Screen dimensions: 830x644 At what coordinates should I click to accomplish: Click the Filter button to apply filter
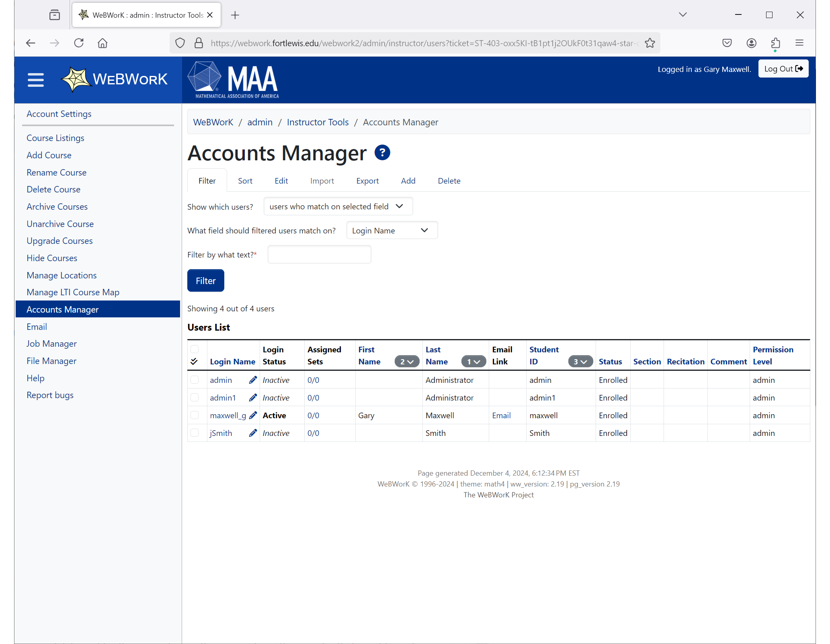(x=205, y=280)
